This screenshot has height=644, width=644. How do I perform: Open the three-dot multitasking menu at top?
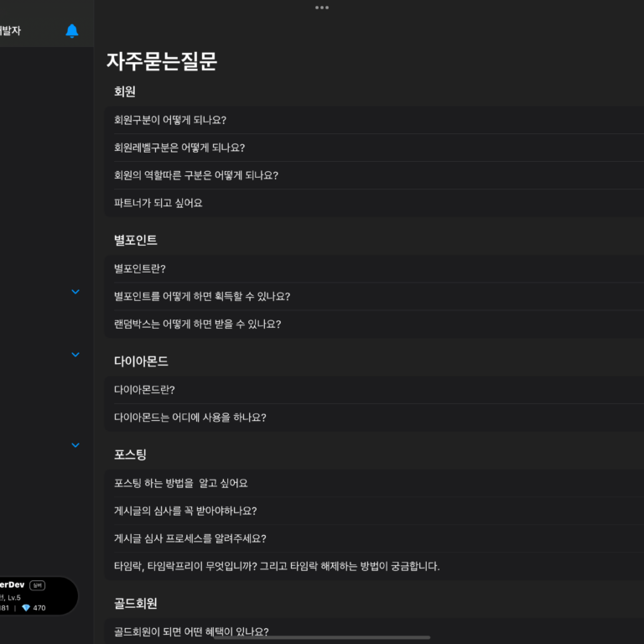click(x=322, y=8)
